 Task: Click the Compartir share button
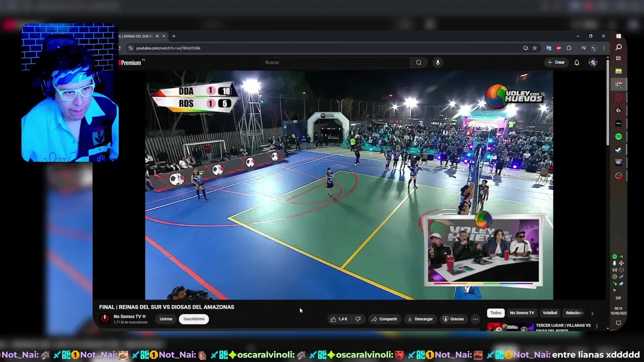(x=384, y=319)
